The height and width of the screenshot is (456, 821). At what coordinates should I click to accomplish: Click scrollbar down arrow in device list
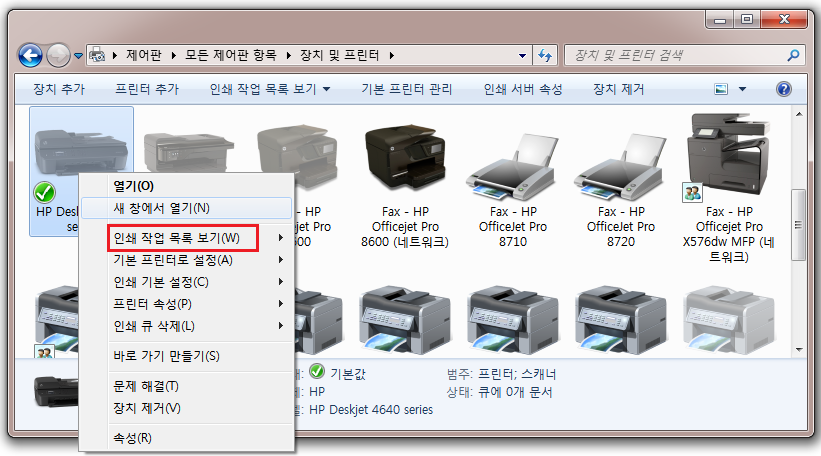pos(799,349)
